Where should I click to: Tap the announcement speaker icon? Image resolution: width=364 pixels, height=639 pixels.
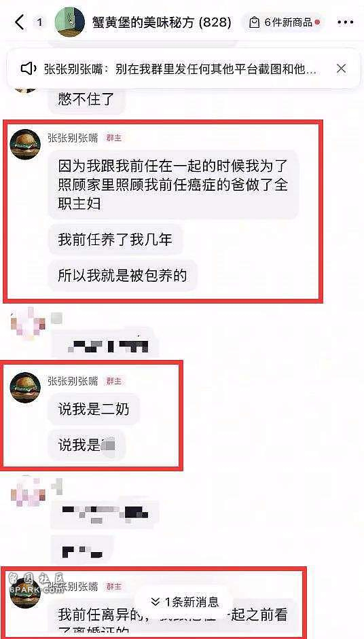click(29, 69)
